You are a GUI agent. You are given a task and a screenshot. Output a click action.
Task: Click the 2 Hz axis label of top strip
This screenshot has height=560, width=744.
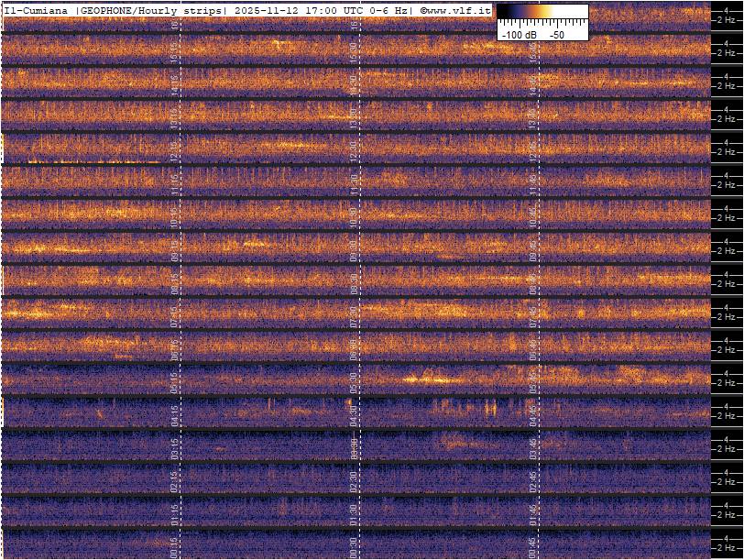pyautogui.click(x=728, y=20)
